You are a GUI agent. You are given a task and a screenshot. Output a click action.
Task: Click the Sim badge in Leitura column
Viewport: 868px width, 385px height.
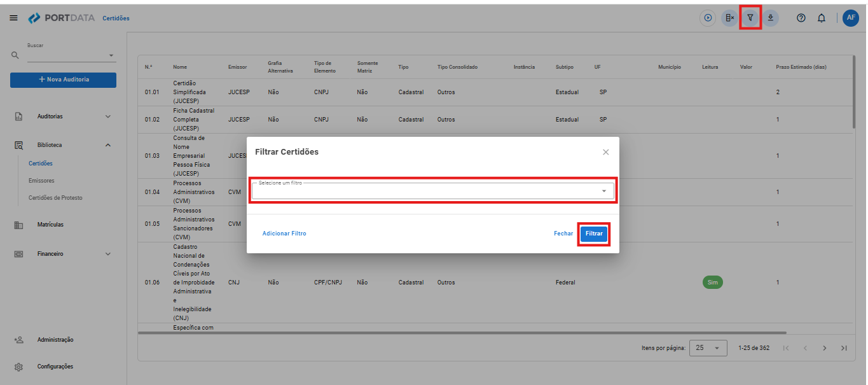712,282
